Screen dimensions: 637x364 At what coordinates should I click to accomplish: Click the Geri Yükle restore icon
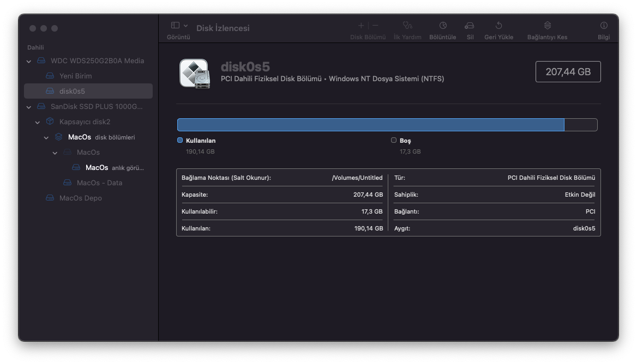pyautogui.click(x=498, y=26)
